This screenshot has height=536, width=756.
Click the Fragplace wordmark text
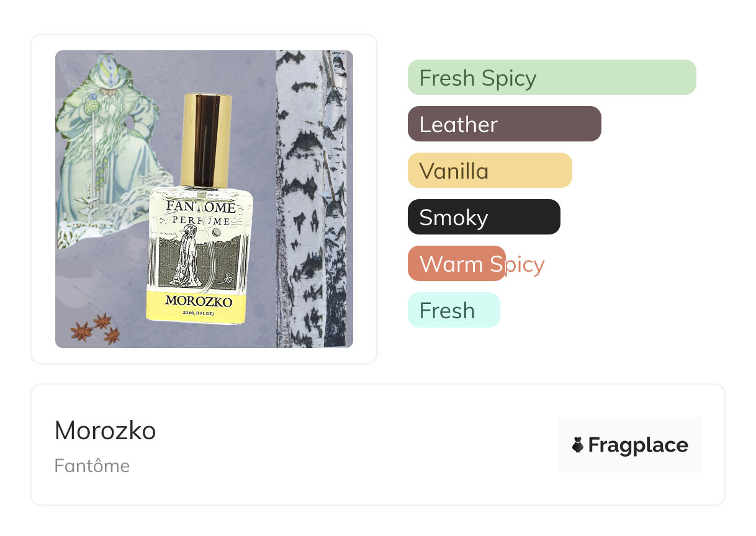(x=638, y=445)
